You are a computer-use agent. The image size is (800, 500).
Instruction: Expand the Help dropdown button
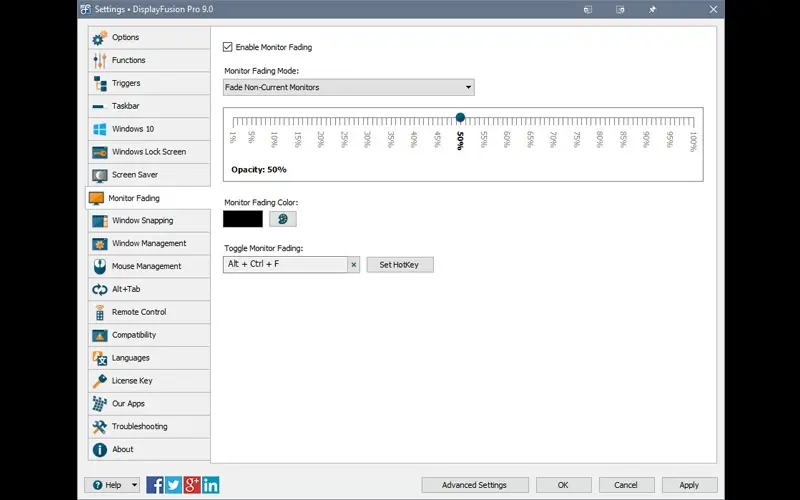click(112, 485)
